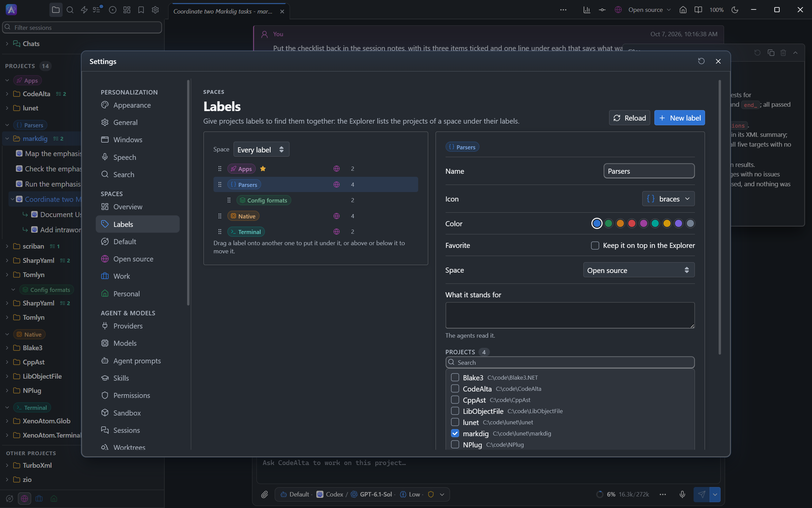This screenshot has height=508, width=812.
Task: Open the braces icon dropdown
Action: click(668, 199)
